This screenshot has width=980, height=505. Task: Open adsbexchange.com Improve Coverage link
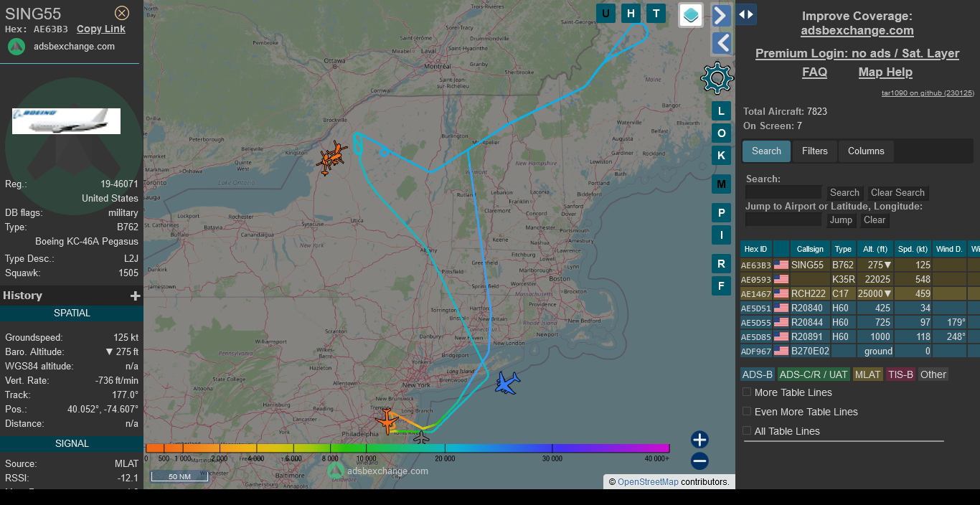[x=857, y=31]
